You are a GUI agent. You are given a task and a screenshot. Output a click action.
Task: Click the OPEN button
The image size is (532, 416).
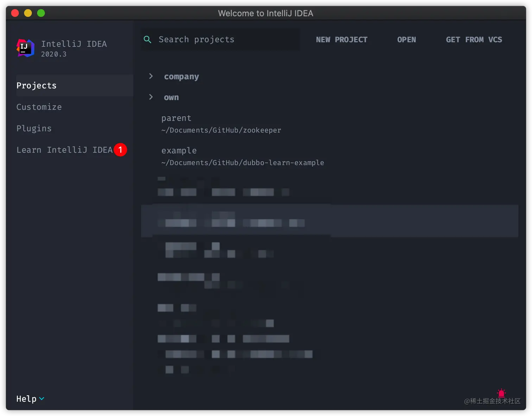pos(406,40)
